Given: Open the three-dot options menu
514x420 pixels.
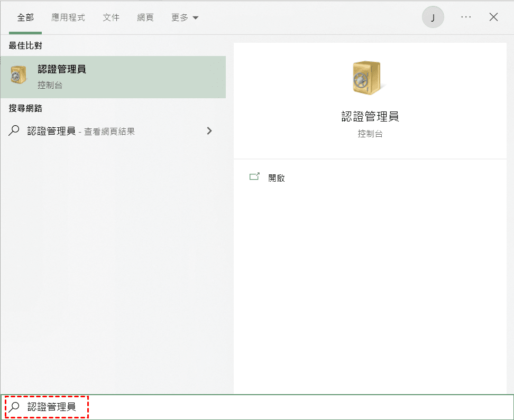Looking at the screenshot, I should [465, 17].
